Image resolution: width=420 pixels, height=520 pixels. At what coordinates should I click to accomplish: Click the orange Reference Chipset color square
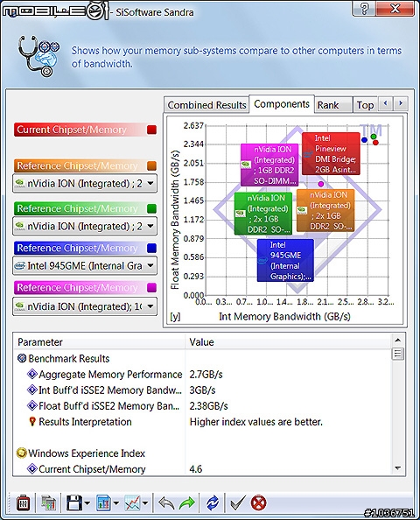tap(151, 165)
